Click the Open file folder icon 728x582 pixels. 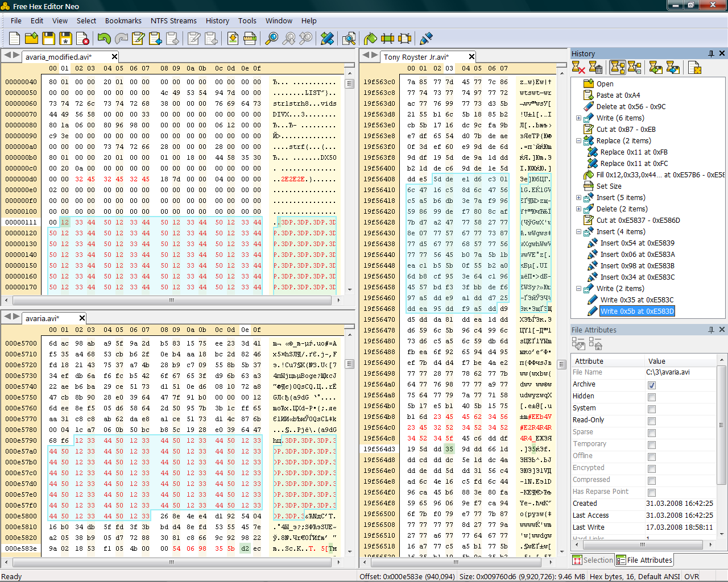coord(32,38)
